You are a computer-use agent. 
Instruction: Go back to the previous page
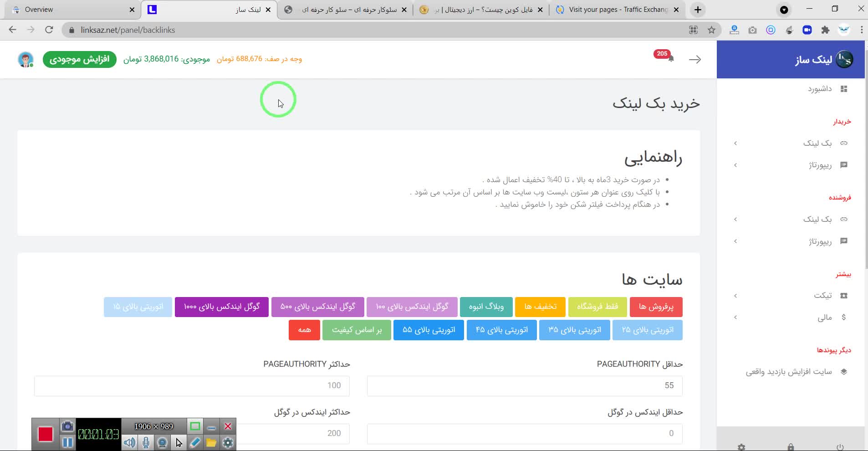click(13, 30)
